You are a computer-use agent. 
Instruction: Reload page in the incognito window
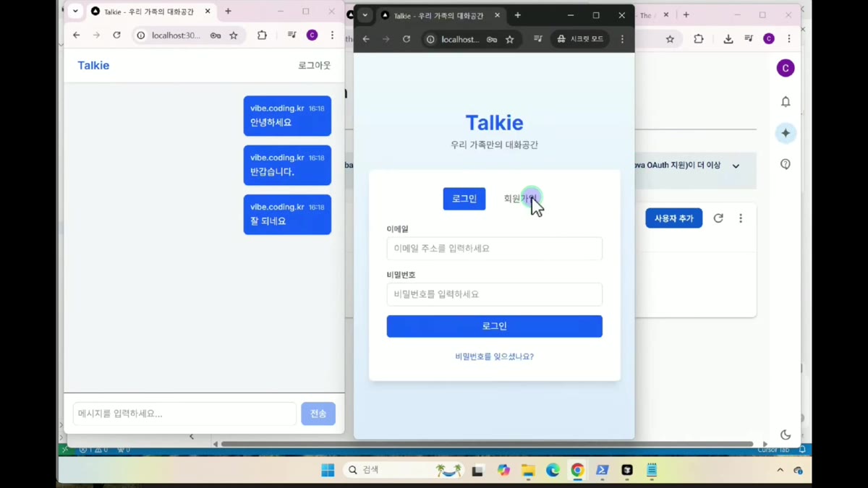click(x=407, y=39)
